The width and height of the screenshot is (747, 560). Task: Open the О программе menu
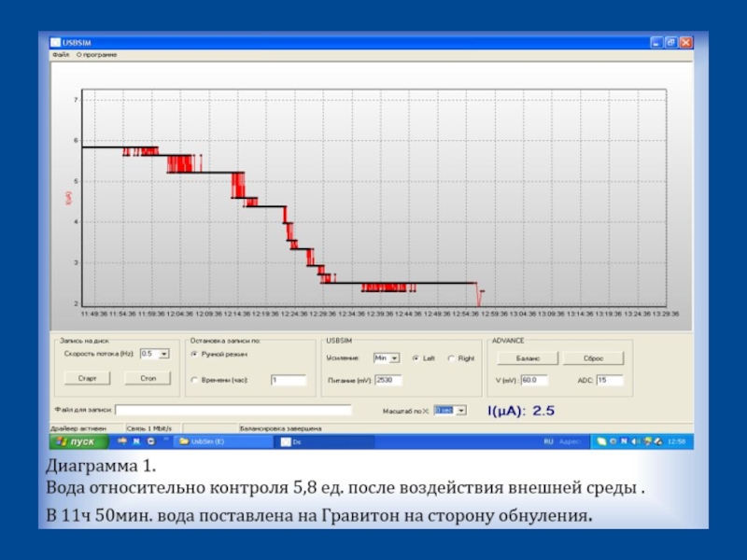97,55
